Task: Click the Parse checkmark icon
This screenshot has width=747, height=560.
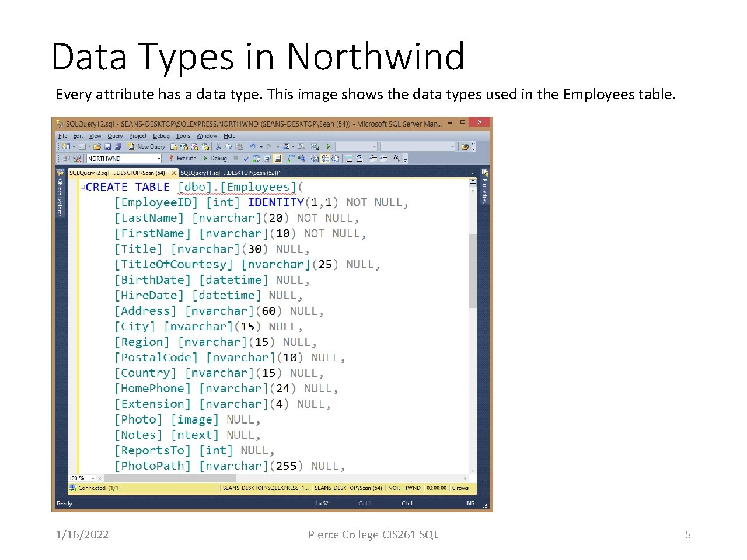Action: (x=246, y=158)
